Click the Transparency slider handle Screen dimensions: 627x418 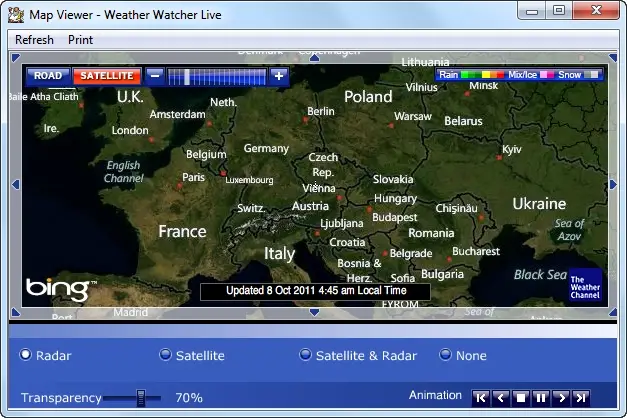(x=141, y=398)
